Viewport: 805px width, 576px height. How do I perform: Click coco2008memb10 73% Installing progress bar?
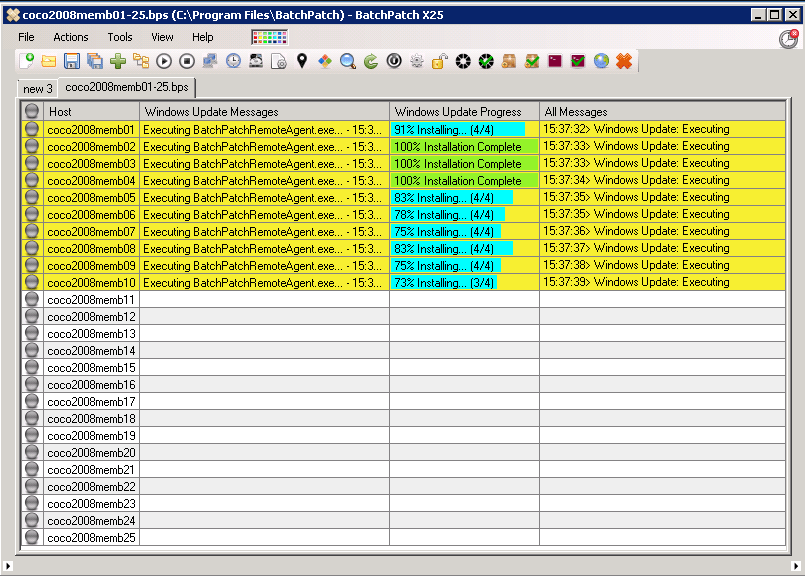click(x=444, y=282)
